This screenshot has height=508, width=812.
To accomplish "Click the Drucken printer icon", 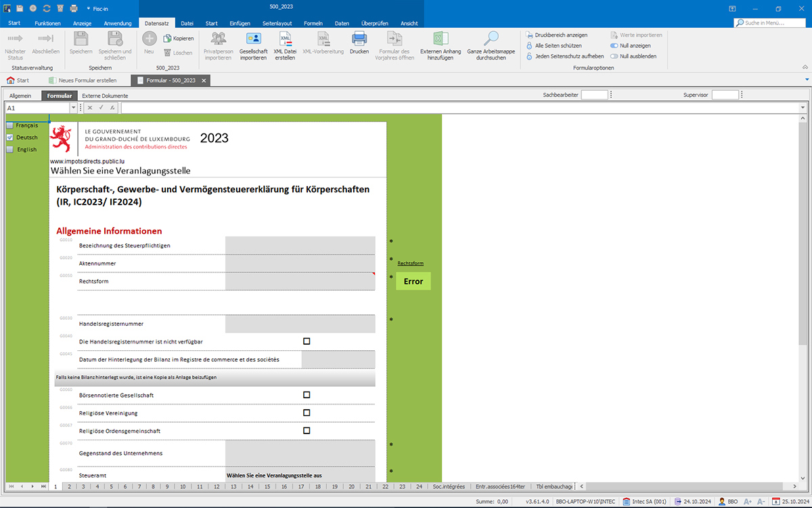I will pyautogui.click(x=359, y=39).
